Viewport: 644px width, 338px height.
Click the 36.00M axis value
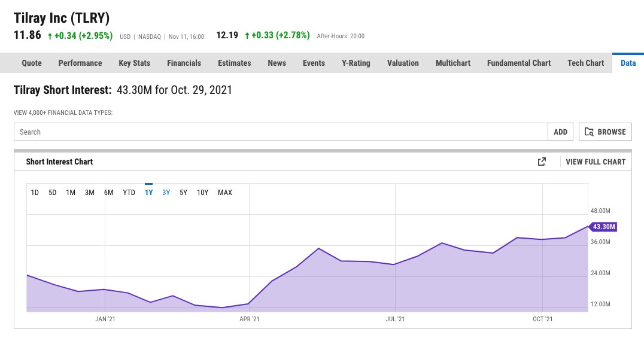(x=600, y=242)
